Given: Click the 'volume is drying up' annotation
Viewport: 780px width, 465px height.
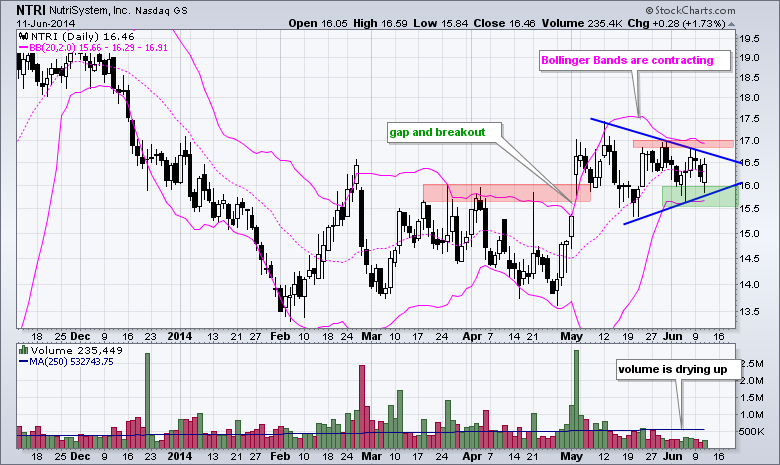Looking at the screenshot, I should pos(679,369).
